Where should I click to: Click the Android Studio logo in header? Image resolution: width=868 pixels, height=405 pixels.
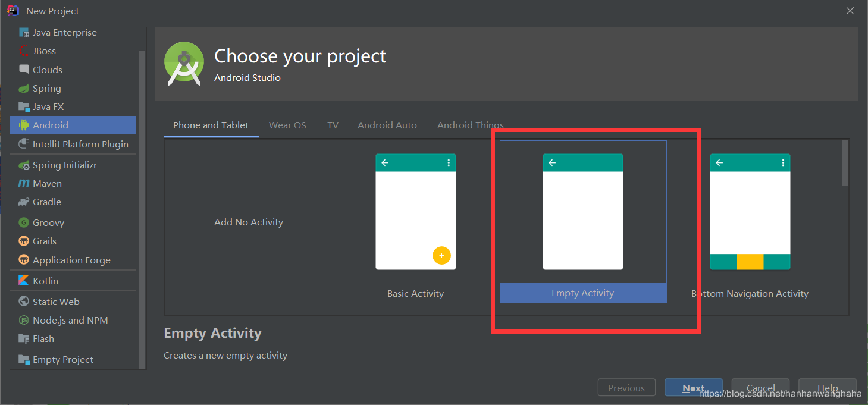click(x=184, y=64)
